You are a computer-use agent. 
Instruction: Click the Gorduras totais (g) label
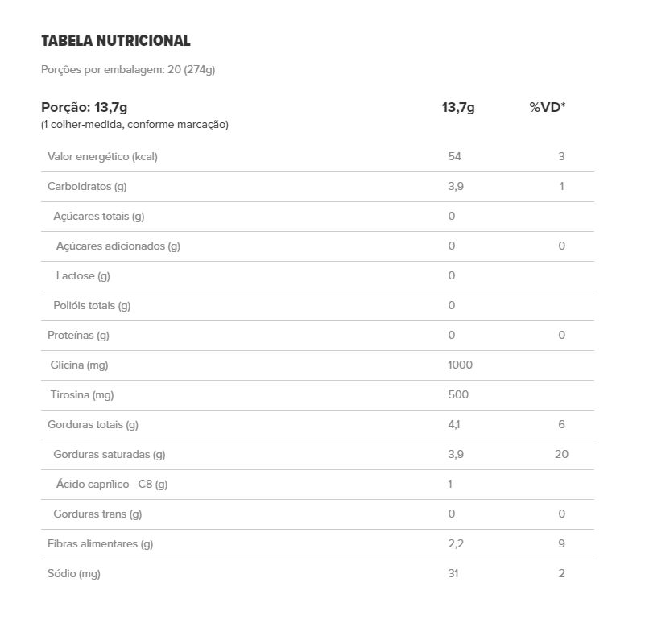[93, 424]
